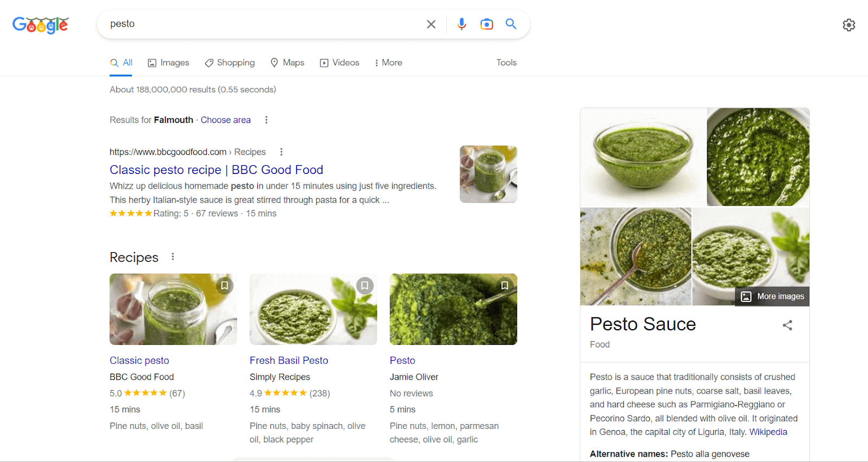Open the settings gear icon
Image resolution: width=868 pixels, height=462 pixels.
(x=849, y=25)
